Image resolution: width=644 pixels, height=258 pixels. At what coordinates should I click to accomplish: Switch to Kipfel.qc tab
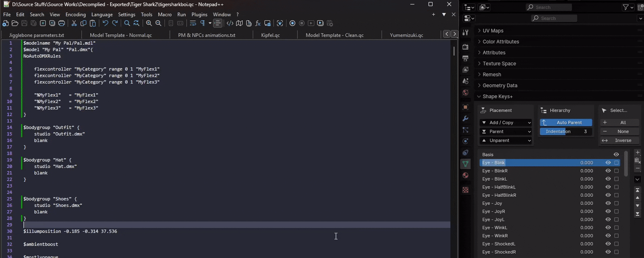270,35
